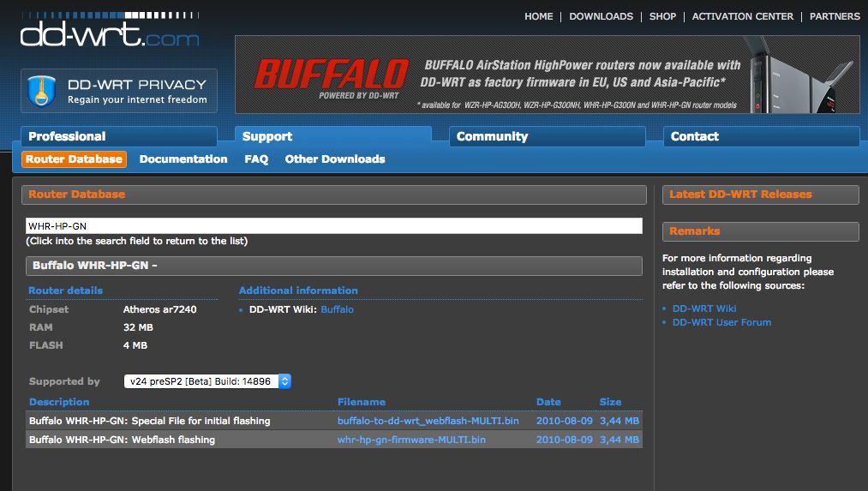Image resolution: width=868 pixels, height=491 pixels.
Task: Open the PARTNERS link
Action: coord(835,16)
